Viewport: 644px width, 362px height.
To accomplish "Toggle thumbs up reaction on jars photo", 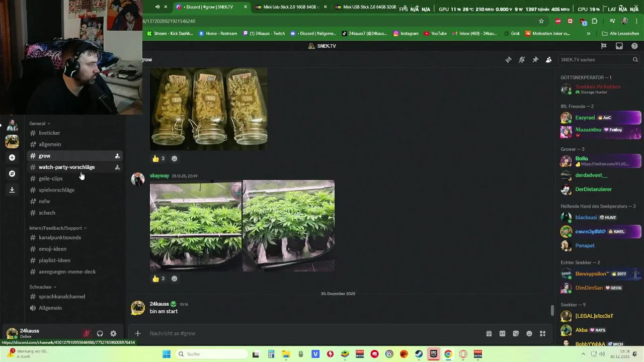I will (158, 158).
